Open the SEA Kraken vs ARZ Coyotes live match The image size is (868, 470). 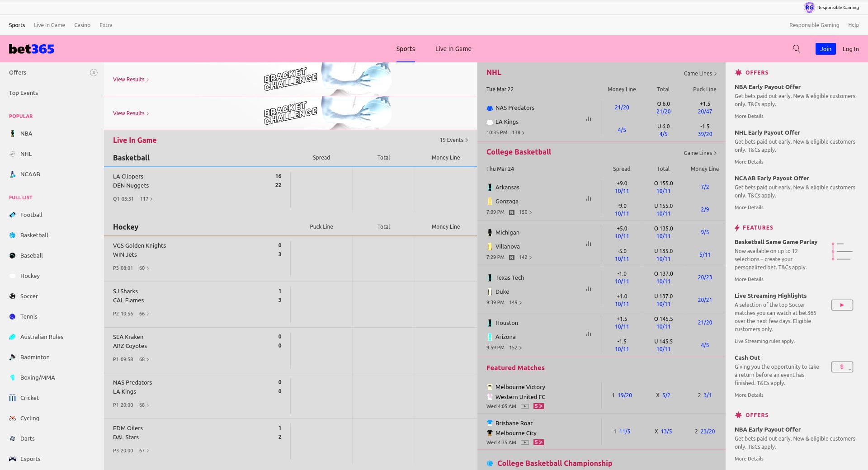point(197,350)
